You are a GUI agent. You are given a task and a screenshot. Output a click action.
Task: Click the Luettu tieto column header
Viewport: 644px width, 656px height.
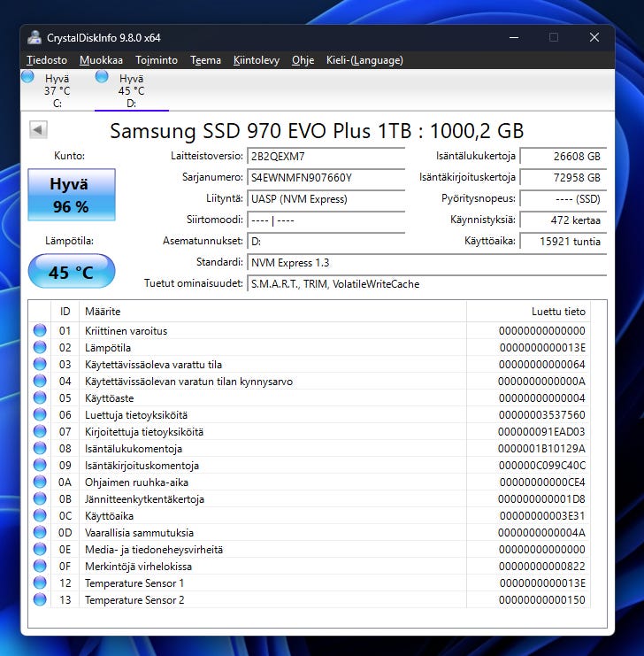[x=557, y=312]
